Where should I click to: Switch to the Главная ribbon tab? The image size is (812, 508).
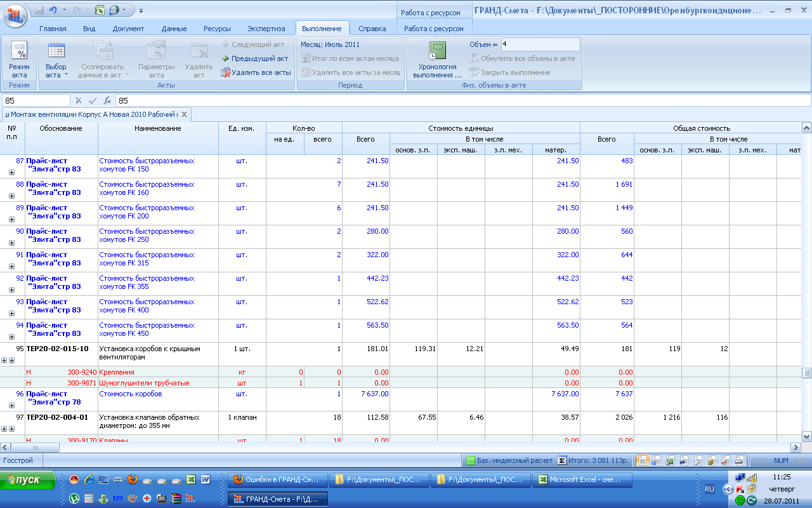[53, 29]
